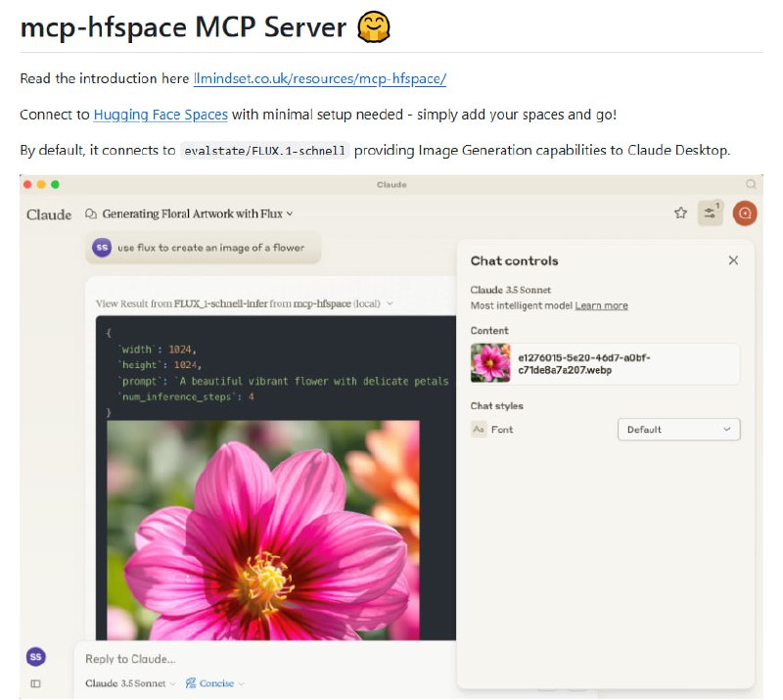Viewport: 783px width, 700px height.
Task: Click the Learn more link
Action: 602,304
